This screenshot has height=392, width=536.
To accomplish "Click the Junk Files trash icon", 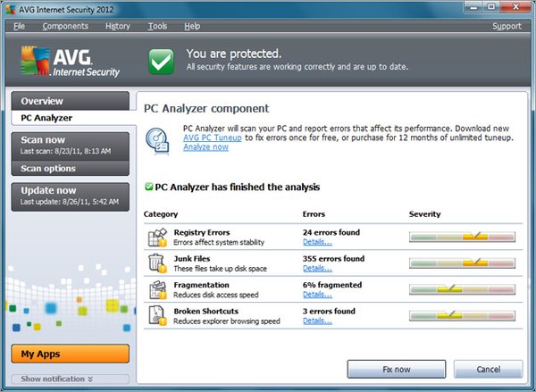I will [x=157, y=263].
